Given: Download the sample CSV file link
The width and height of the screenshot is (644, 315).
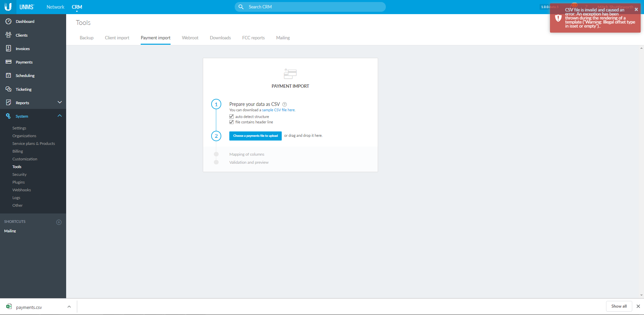Looking at the screenshot, I should click(278, 110).
